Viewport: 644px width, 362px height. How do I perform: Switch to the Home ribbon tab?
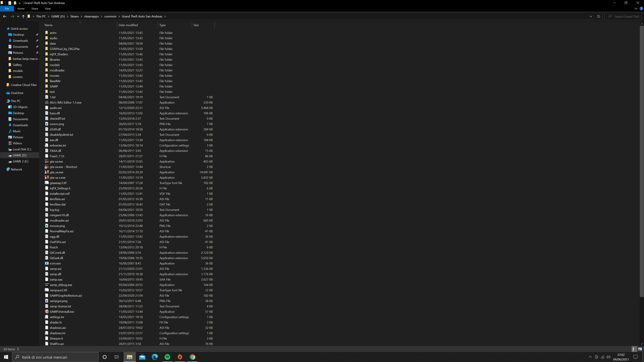pyautogui.click(x=21, y=9)
